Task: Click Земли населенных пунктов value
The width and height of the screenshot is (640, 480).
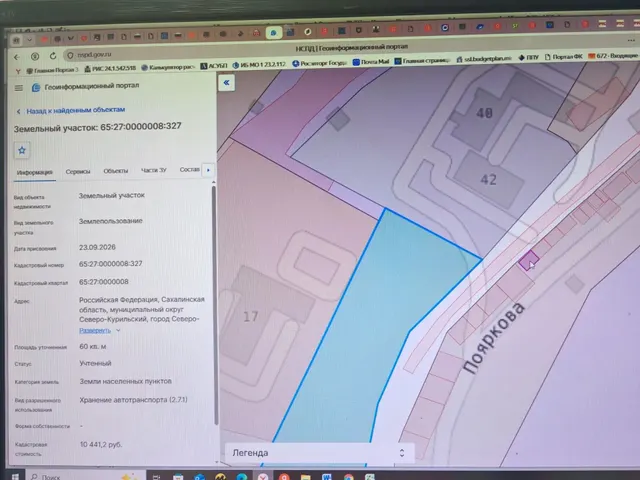Action: click(125, 381)
